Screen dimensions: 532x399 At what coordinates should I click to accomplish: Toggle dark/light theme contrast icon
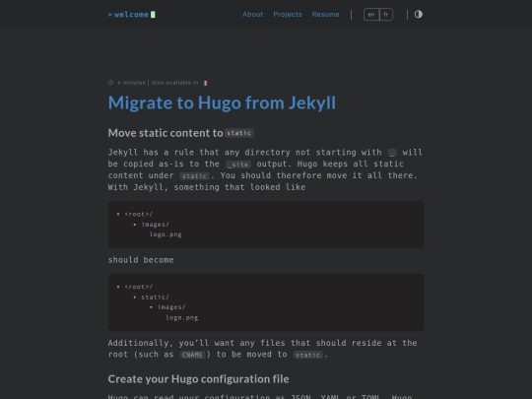pyautogui.click(x=419, y=14)
